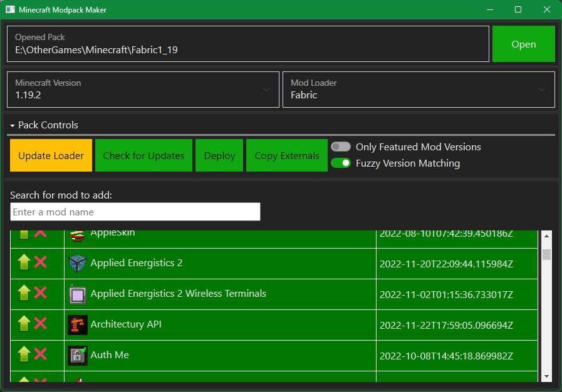
Task: Update the Auth Me mod with arrow
Action: point(24,354)
